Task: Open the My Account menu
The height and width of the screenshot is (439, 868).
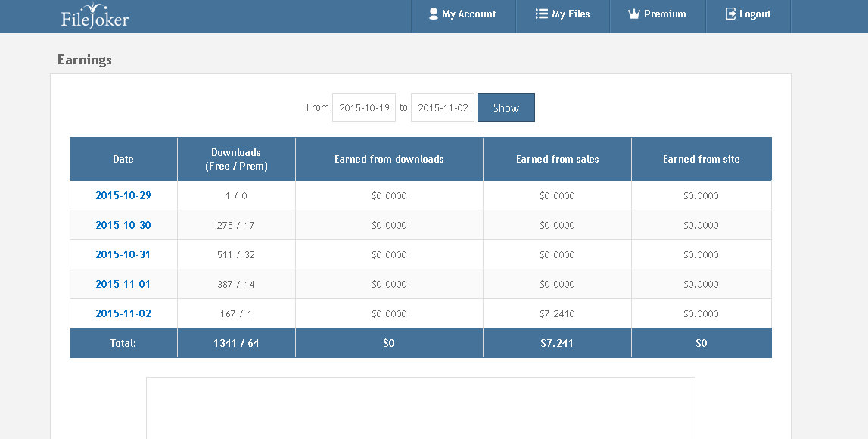Action: [469, 14]
